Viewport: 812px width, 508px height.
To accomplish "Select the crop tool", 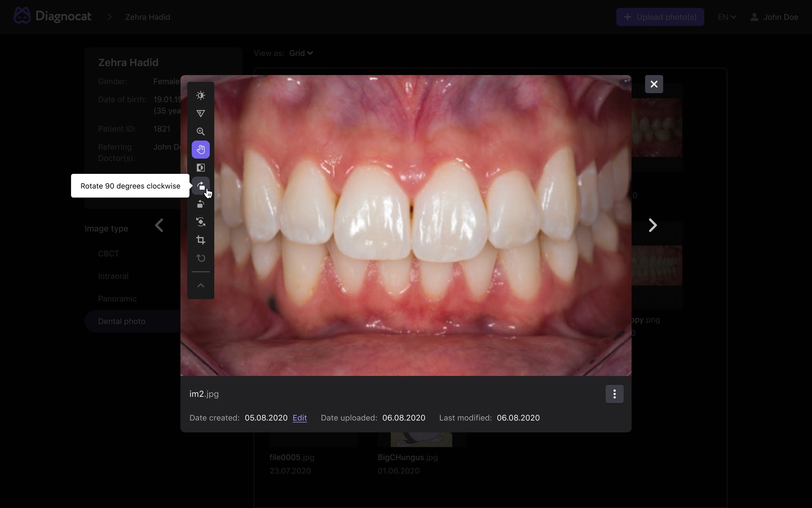I will [x=201, y=240].
